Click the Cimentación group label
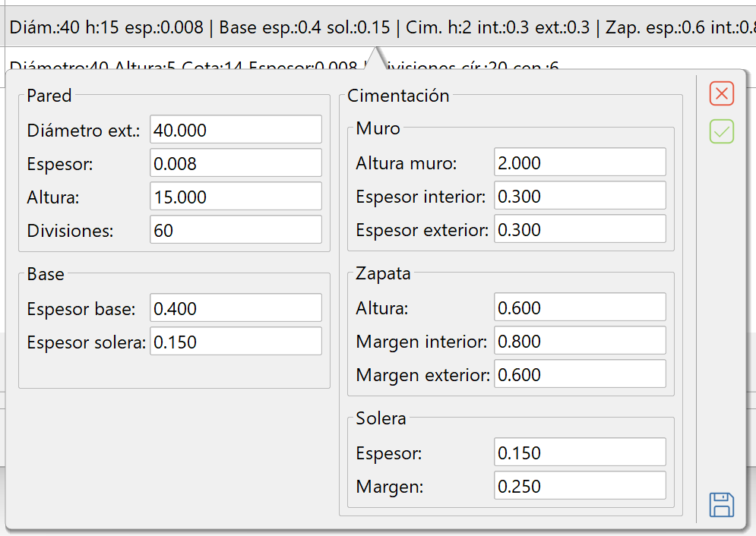Viewport: 756px width, 536px height. tap(398, 96)
